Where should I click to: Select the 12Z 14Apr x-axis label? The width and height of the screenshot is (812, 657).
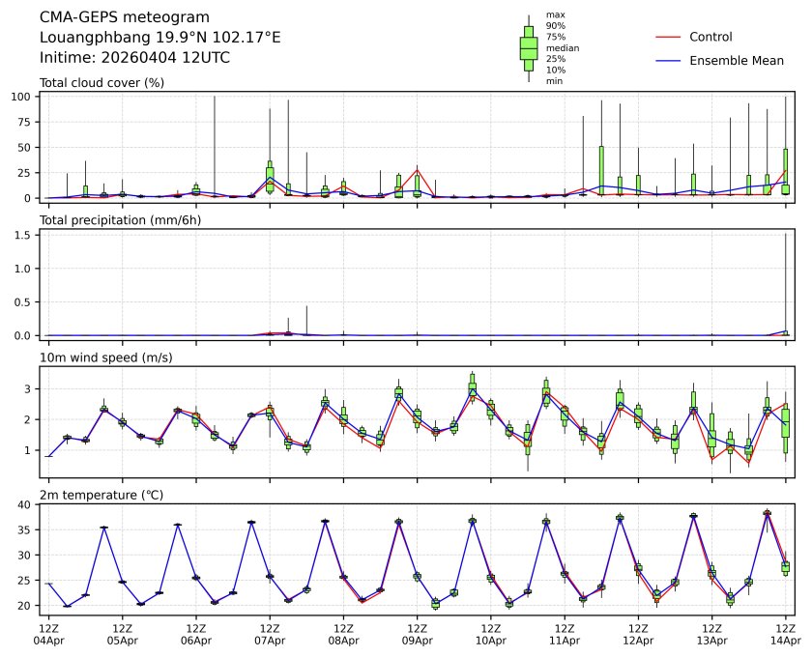coord(784,633)
